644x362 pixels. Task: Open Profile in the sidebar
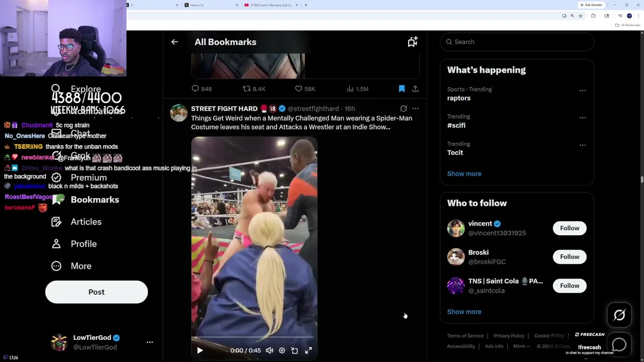(74, 244)
